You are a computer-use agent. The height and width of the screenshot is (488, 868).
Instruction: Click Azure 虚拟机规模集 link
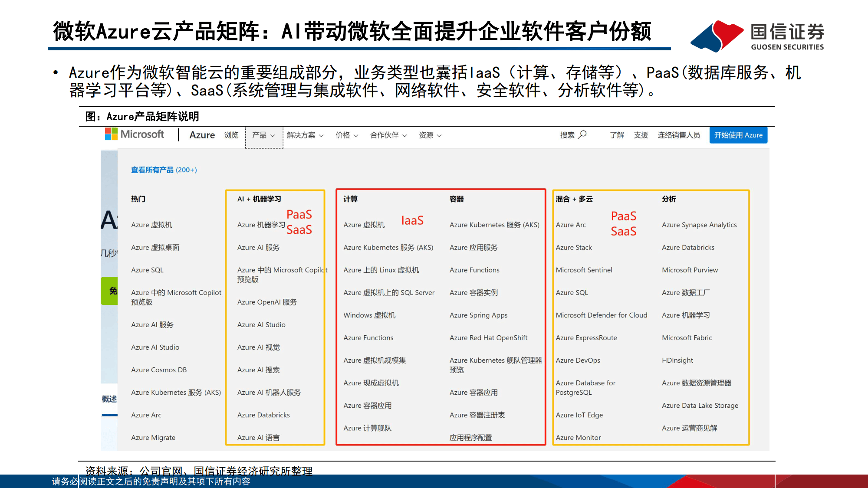pos(375,360)
